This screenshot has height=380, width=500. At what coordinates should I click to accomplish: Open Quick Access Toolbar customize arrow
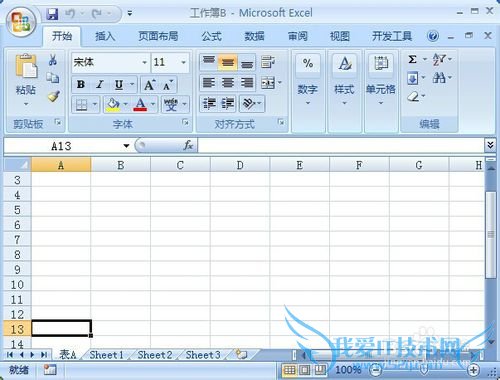pos(130,14)
